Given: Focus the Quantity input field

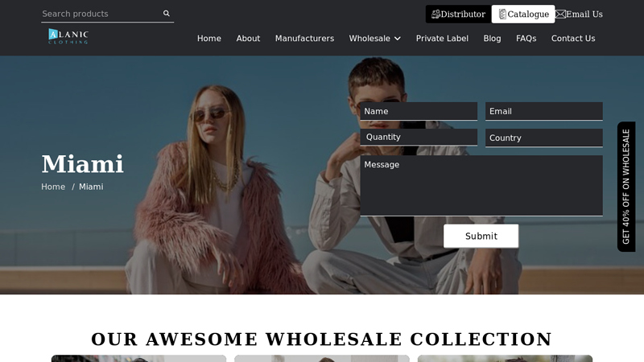Looking at the screenshot, I should tap(419, 137).
